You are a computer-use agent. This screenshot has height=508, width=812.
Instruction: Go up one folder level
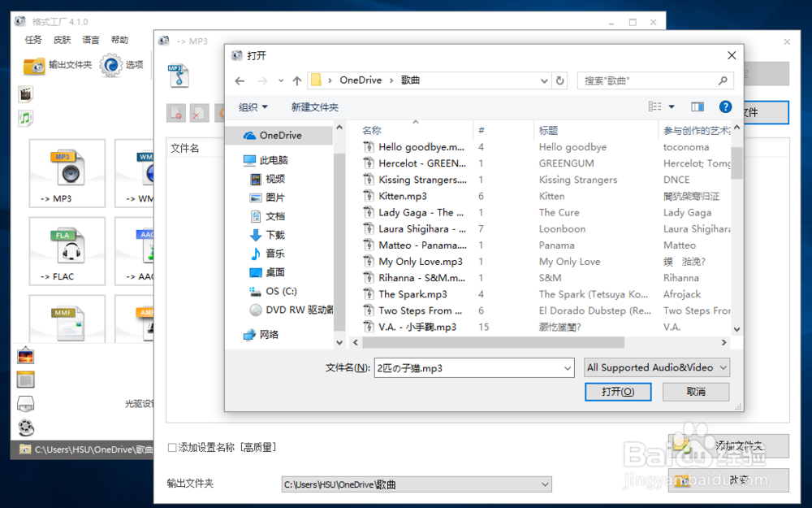click(296, 80)
